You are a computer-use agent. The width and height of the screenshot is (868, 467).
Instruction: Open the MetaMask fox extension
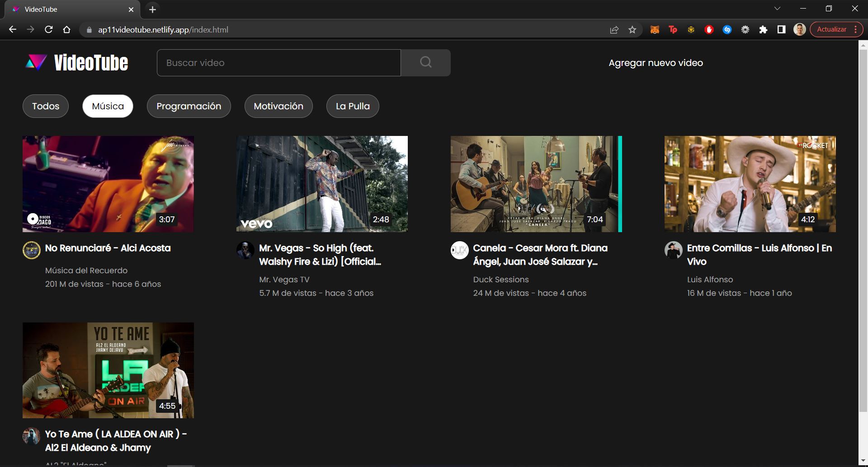(x=655, y=30)
